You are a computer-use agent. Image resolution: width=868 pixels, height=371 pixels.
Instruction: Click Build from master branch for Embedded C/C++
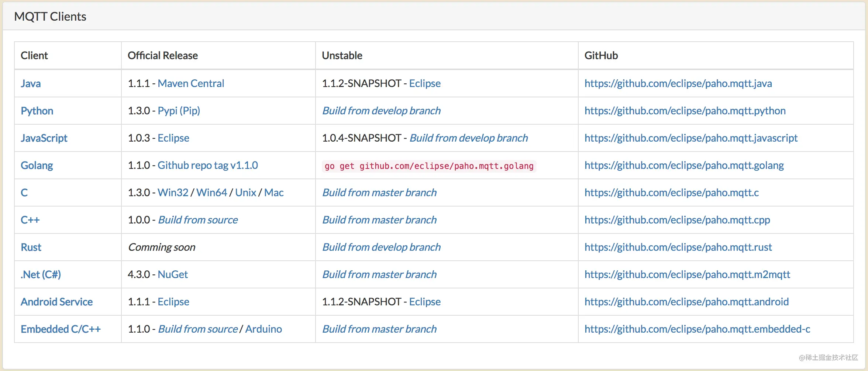[379, 329]
